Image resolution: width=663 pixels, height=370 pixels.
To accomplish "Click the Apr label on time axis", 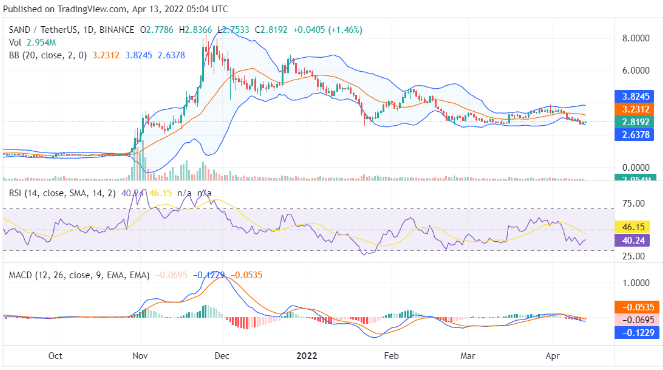I will coord(553,356).
